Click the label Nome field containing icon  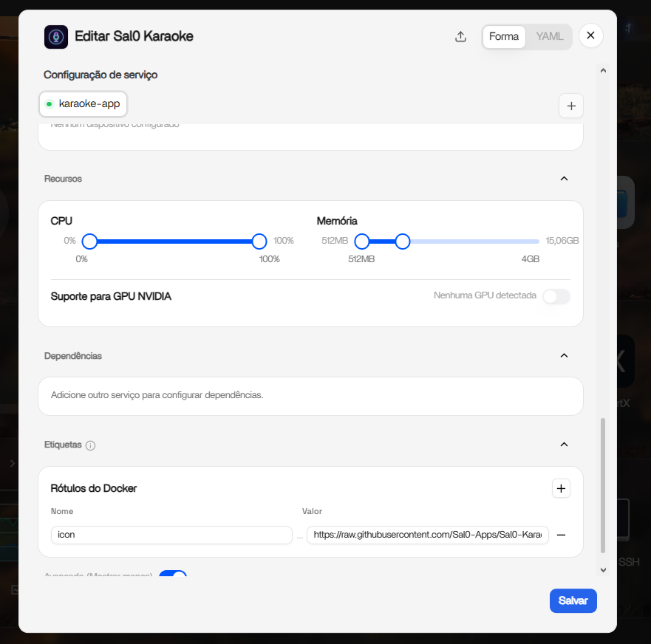pos(171,535)
